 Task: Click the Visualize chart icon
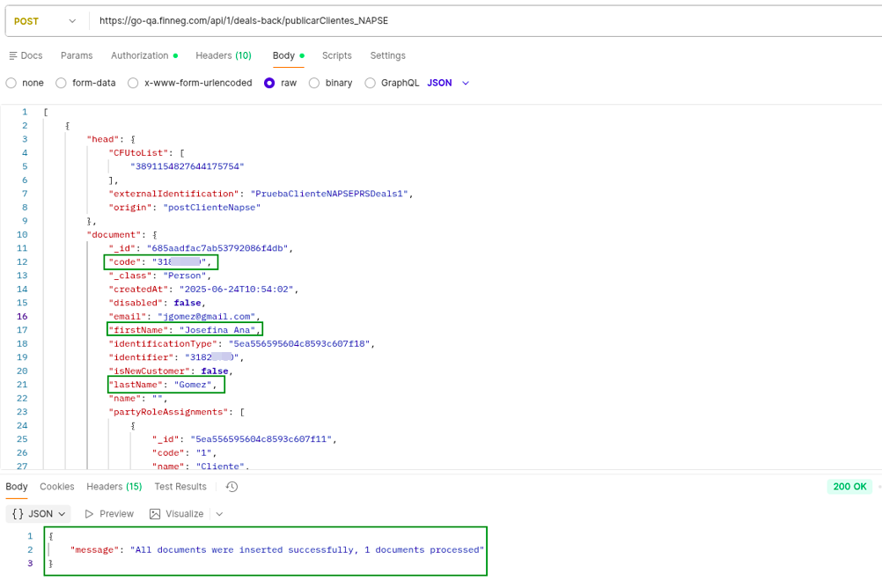[x=155, y=514]
